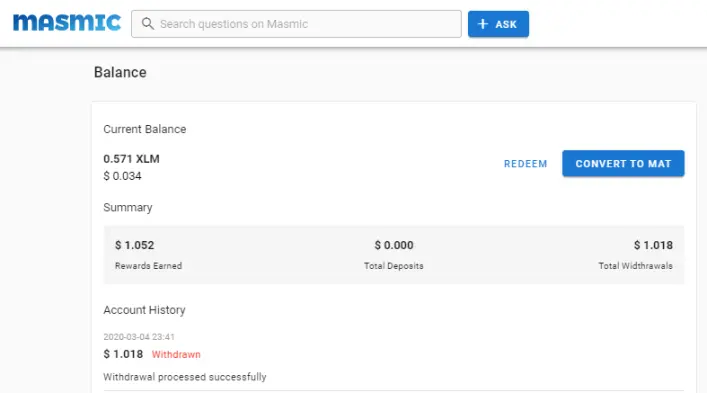
Task: Select the Total Widthrawals label
Action: point(635,266)
